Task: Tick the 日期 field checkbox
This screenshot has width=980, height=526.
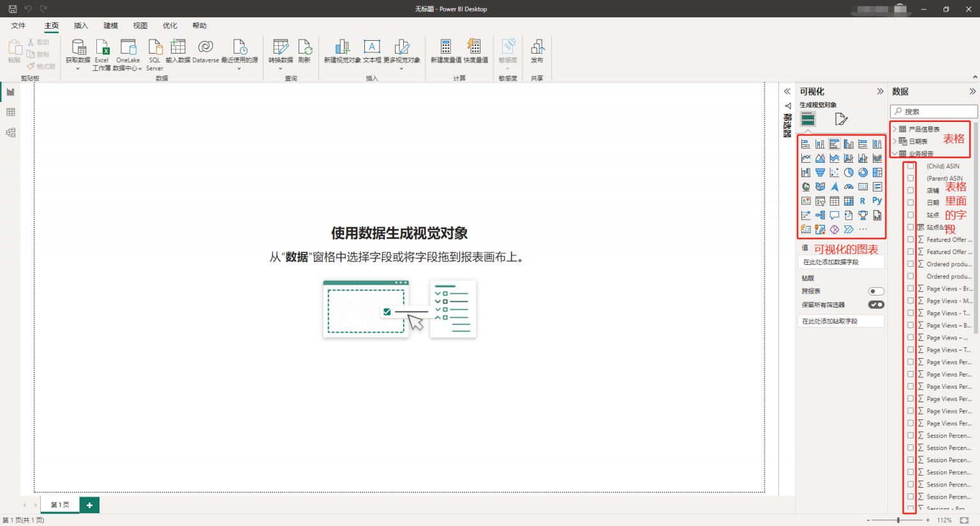Action: point(910,202)
